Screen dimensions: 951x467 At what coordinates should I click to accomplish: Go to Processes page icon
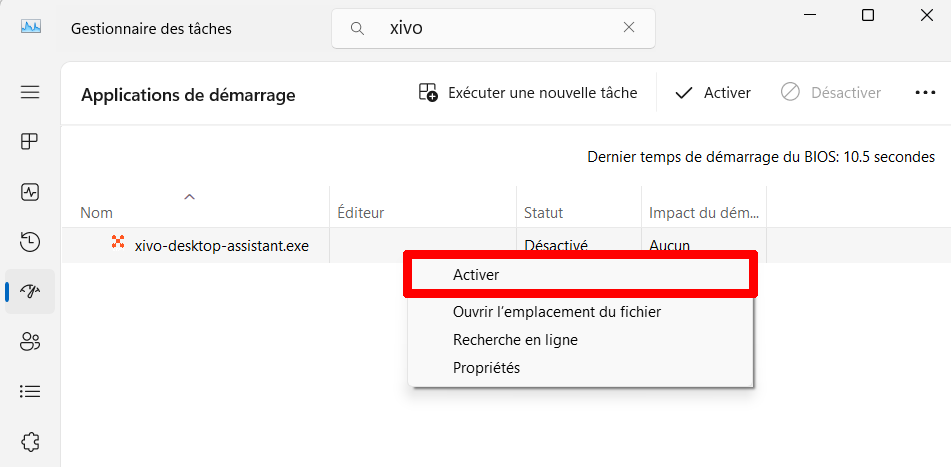[30, 141]
